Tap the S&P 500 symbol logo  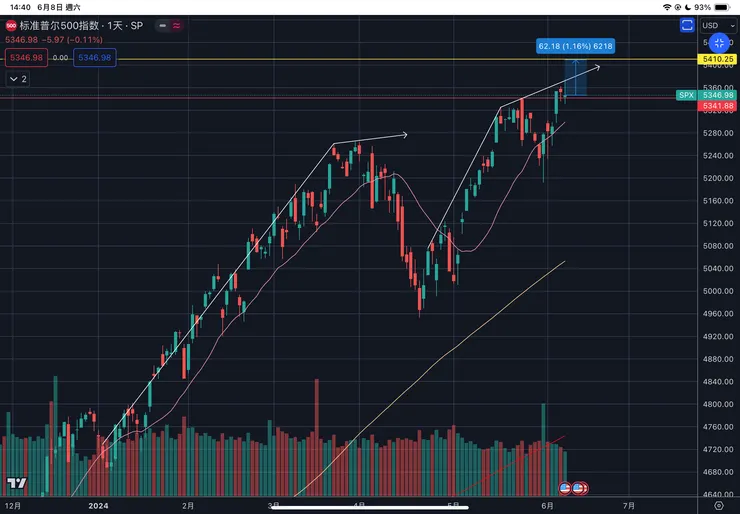11,25
